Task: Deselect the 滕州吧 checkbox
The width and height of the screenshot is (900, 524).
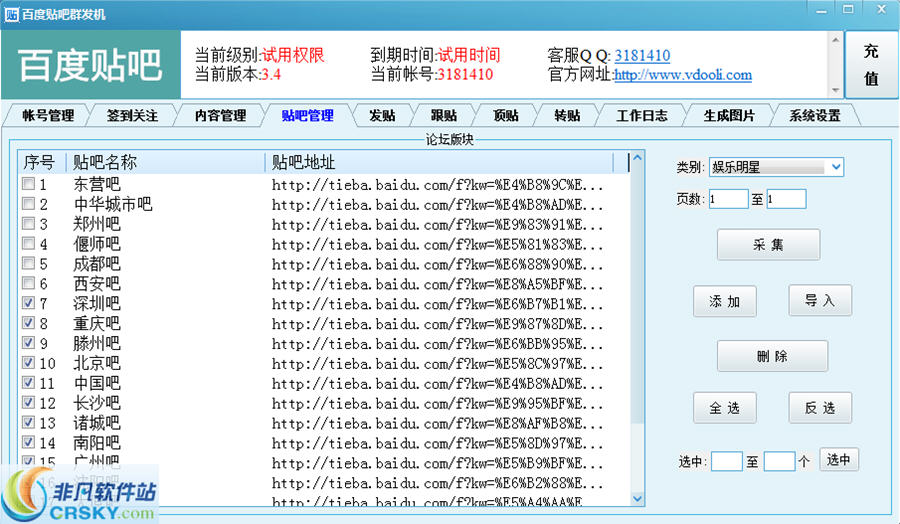Action: point(28,343)
